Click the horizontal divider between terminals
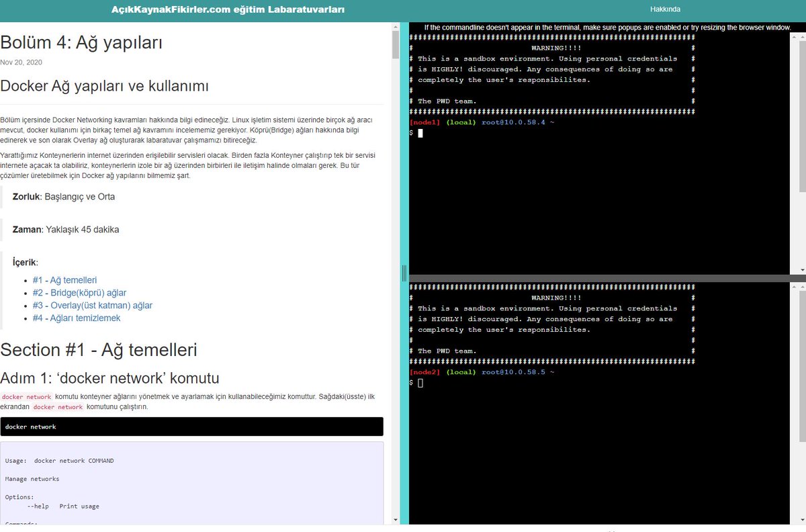This screenshot has width=806, height=532. [607, 278]
